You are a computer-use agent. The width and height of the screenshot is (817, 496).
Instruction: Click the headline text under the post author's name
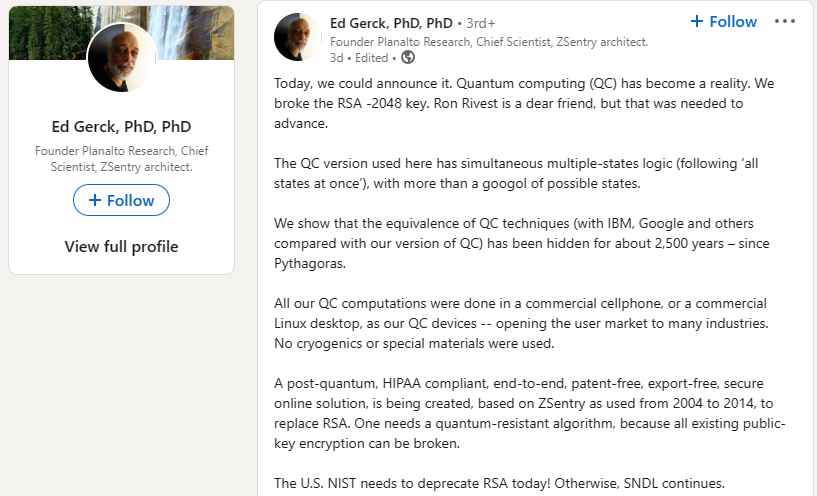(489, 42)
